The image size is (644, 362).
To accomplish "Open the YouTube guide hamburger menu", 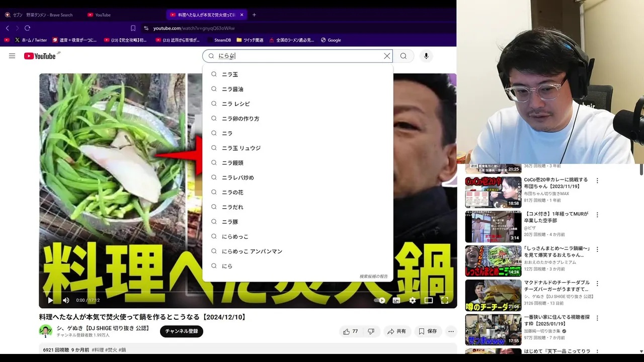I will point(12,56).
